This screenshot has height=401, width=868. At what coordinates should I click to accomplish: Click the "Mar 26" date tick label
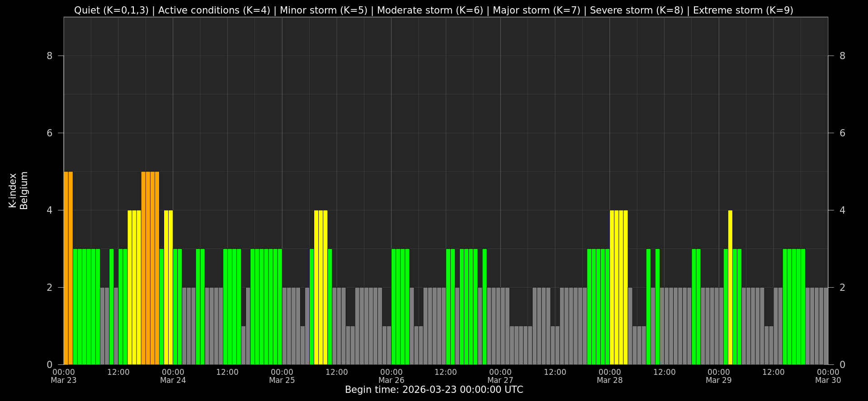(x=391, y=380)
